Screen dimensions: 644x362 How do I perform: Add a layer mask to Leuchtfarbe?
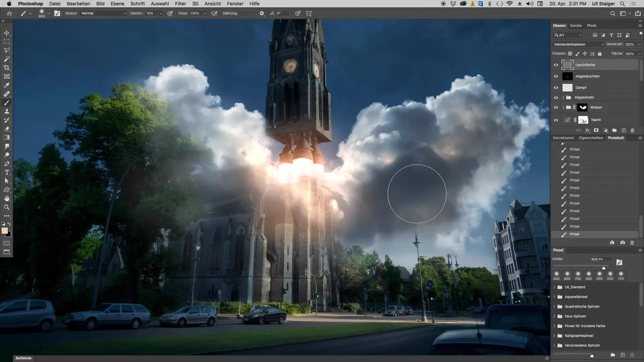point(596,130)
